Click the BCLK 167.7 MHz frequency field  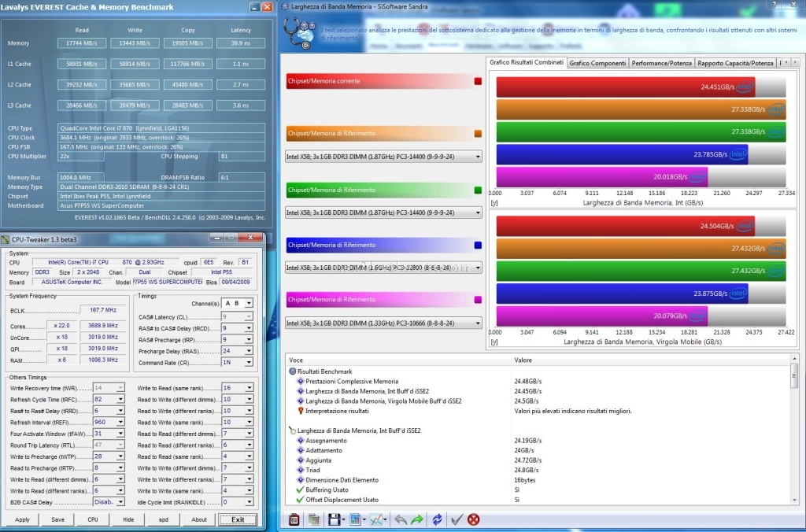(103, 310)
